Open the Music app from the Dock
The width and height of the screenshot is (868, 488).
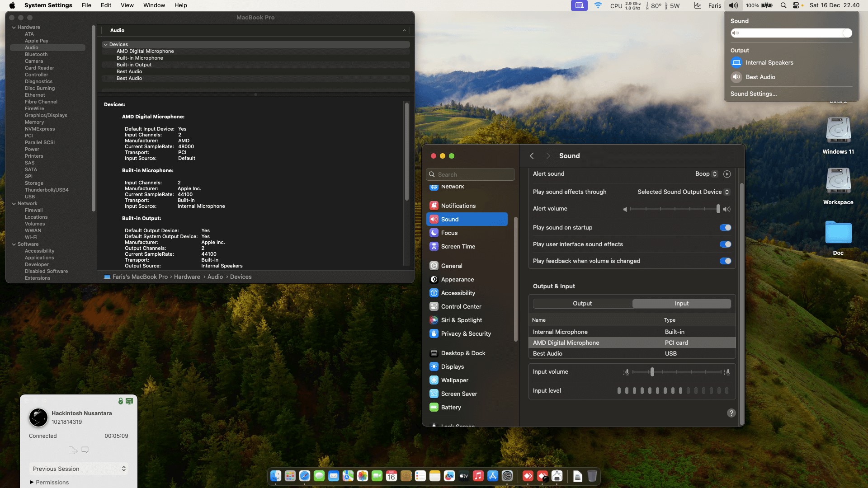(x=478, y=476)
